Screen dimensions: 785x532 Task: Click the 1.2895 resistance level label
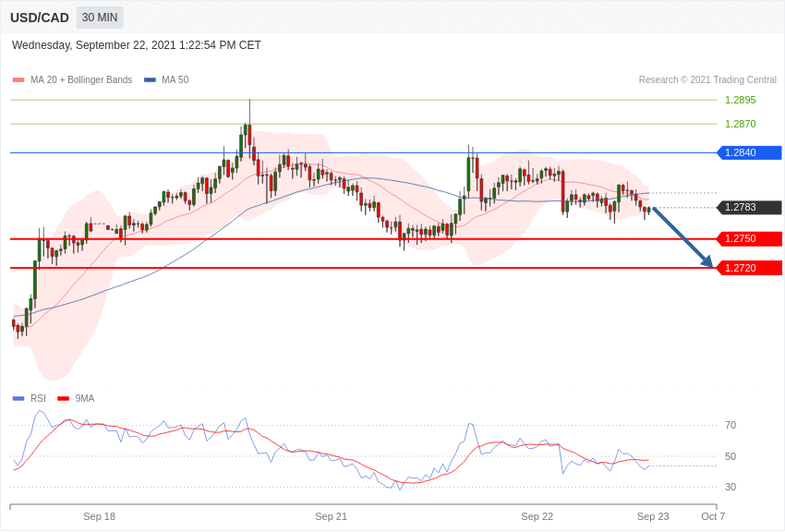[741, 100]
